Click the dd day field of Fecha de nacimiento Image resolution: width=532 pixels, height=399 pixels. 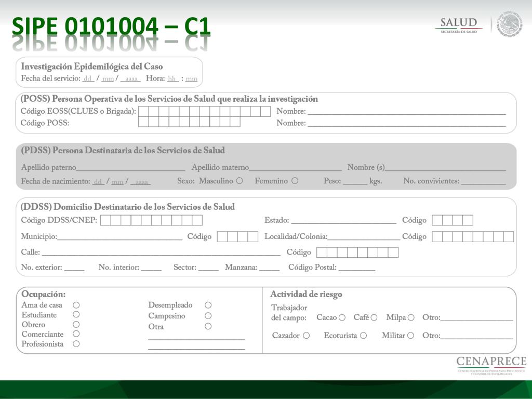(98, 181)
